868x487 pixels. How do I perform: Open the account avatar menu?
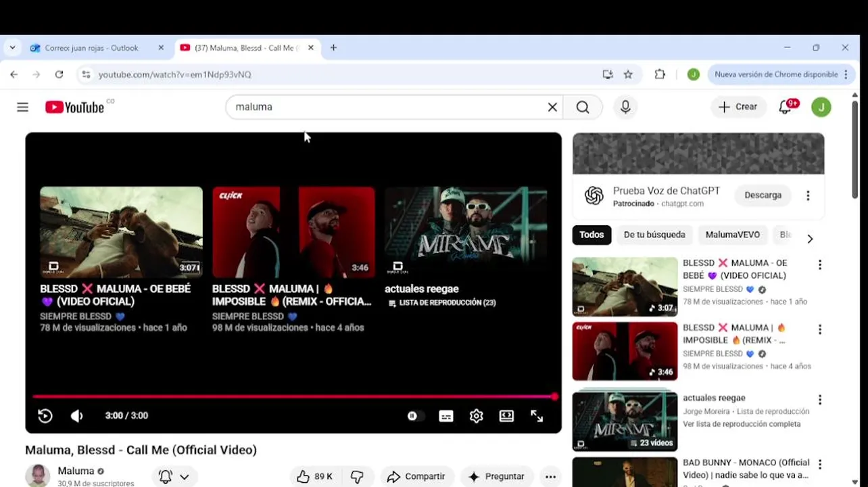click(x=821, y=107)
